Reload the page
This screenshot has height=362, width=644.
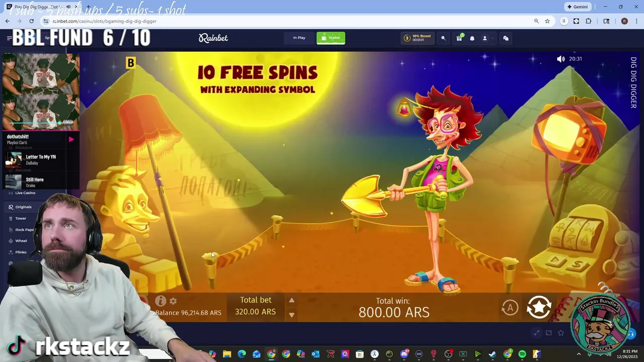coord(31,21)
